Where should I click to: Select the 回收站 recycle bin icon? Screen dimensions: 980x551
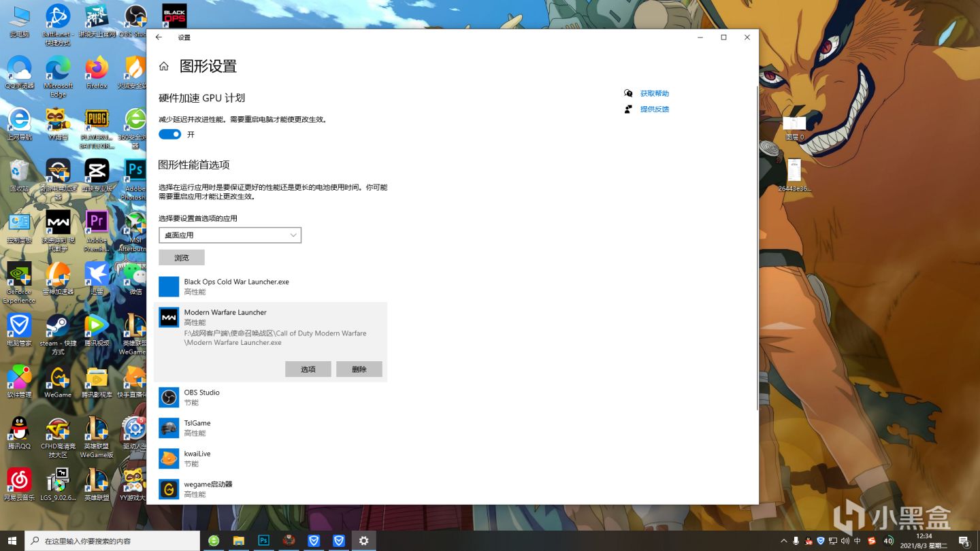coord(19,176)
